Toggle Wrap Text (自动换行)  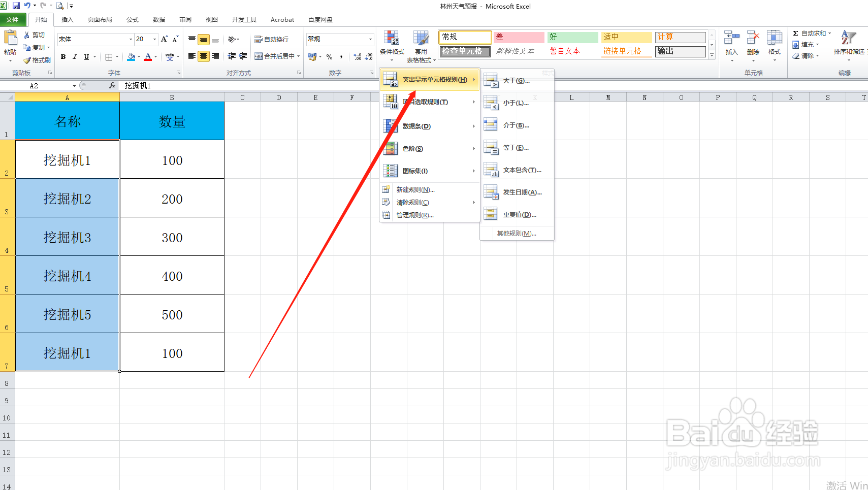click(271, 39)
